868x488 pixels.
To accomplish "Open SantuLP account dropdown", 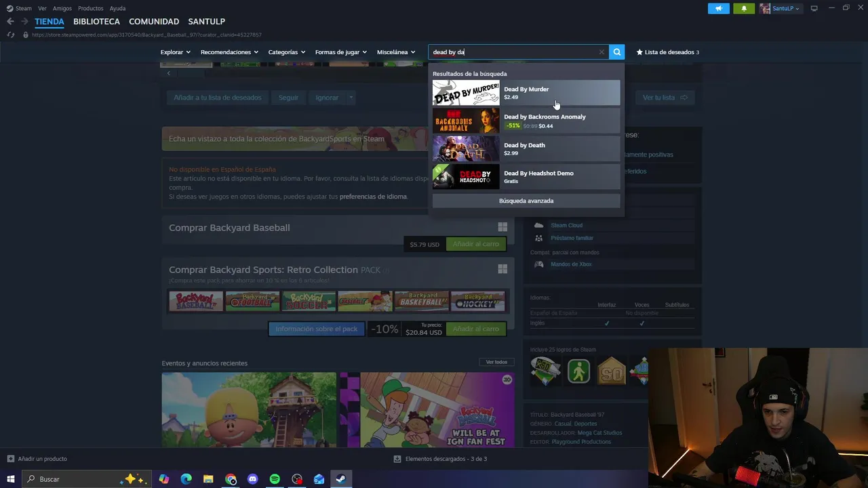I will click(x=779, y=8).
